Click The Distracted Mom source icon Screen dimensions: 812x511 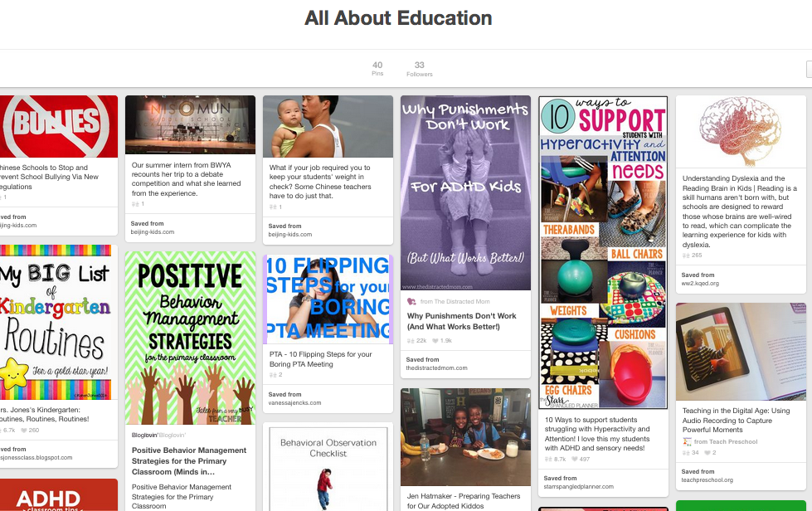(x=411, y=301)
